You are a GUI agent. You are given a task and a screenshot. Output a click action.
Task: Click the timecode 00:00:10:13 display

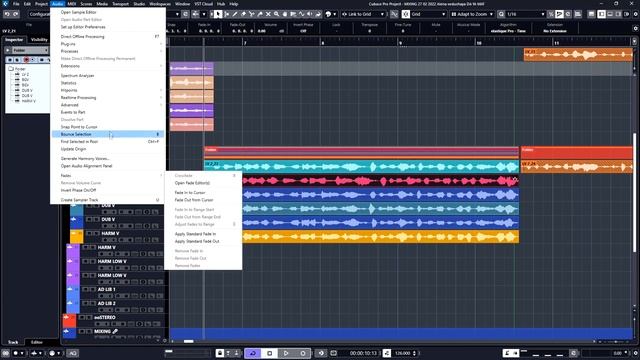click(363, 353)
